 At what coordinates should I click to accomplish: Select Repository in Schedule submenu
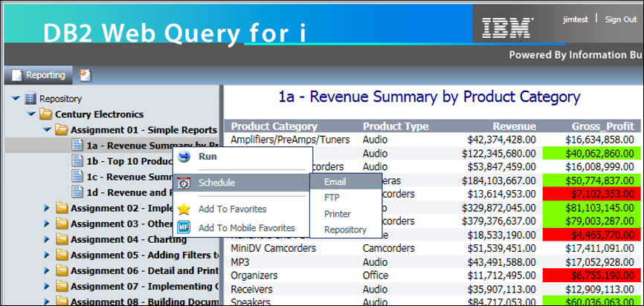pos(346,230)
